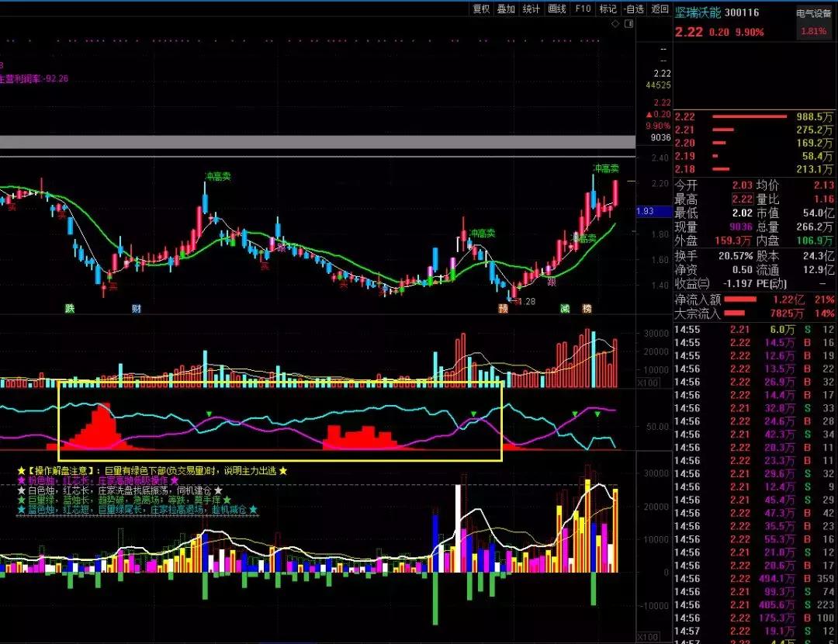Click the 市值 value 54.0亿
838x644 pixels.
tap(818, 213)
